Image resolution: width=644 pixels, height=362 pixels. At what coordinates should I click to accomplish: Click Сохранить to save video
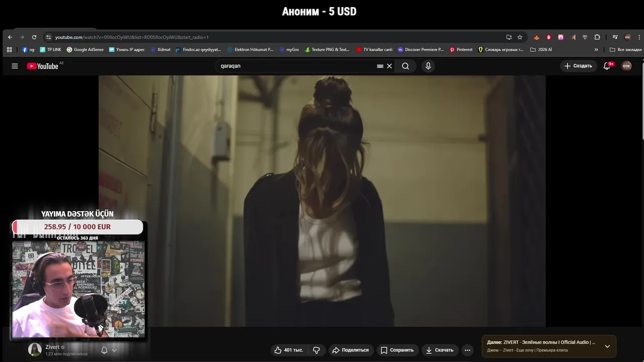(397, 350)
